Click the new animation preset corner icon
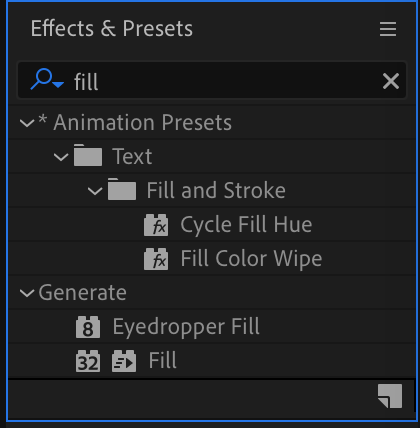The image size is (420, 428). point(390,396)
